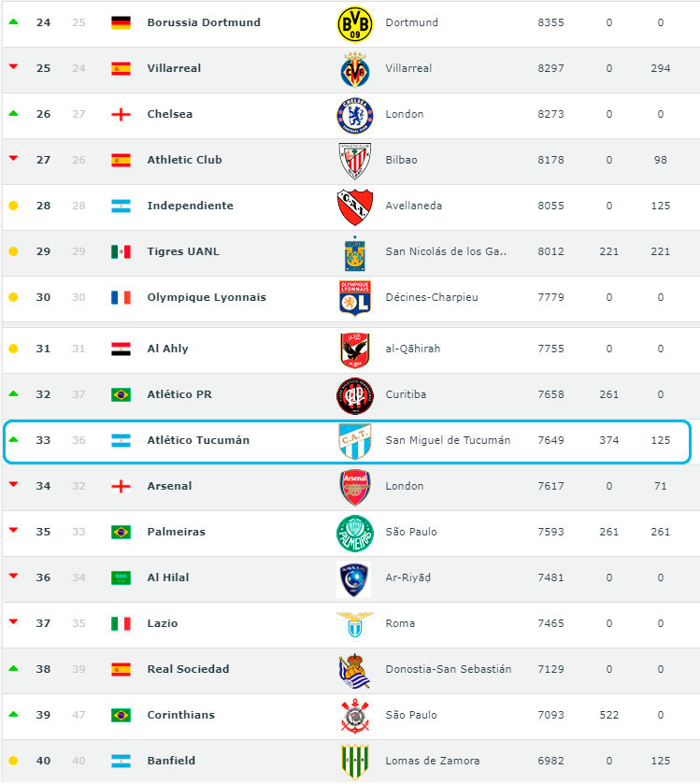Image resolution: width=700 pixels, height=784 pixels.
Task: Select the Athletic Club crest
Action: point(355,161)
